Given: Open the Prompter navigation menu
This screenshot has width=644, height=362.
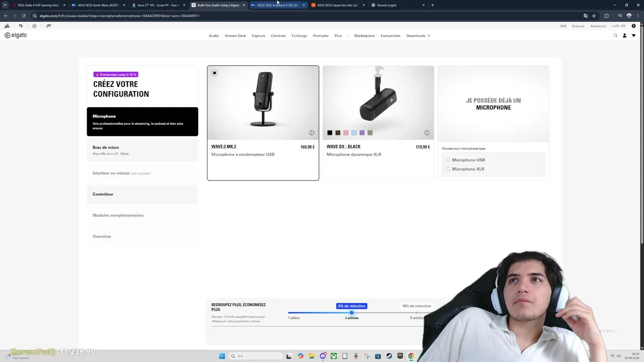Looking at the screenshot, I should click(x=321, y=36).
